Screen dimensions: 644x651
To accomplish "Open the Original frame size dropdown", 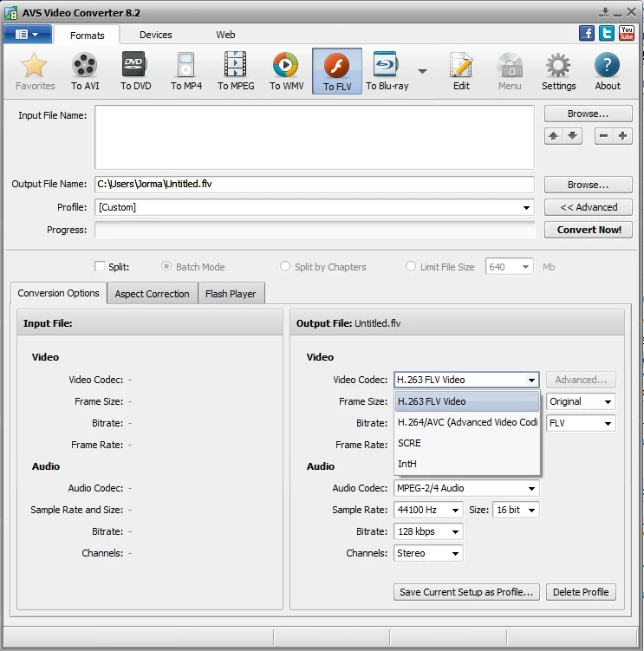I will point(581,401).
